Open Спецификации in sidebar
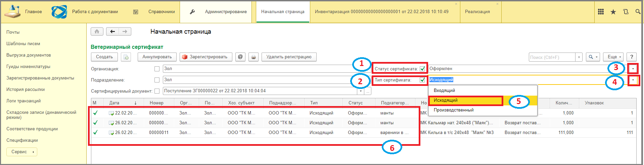The height and width of the screenshot is (165, 644). [22, 140]
